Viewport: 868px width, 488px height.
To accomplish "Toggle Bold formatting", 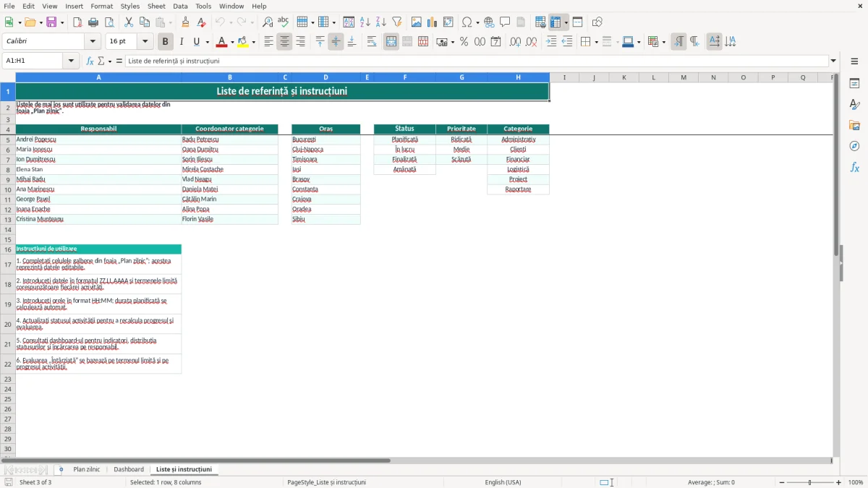I will click(165, 42).
